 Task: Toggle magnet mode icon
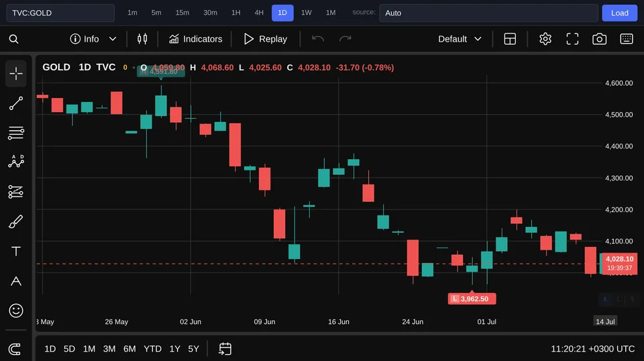point(15,349)
